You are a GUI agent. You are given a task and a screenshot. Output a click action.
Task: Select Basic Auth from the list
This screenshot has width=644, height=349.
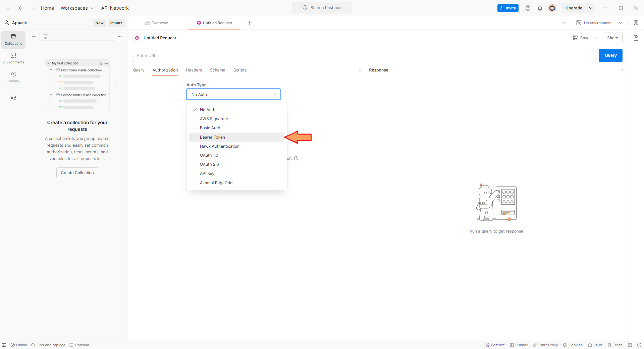point(237,128)
